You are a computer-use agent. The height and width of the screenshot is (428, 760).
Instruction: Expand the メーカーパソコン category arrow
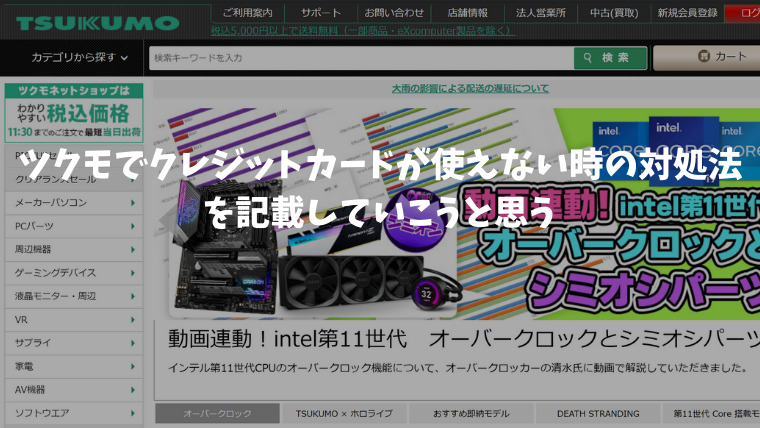(x=132, y=203)
